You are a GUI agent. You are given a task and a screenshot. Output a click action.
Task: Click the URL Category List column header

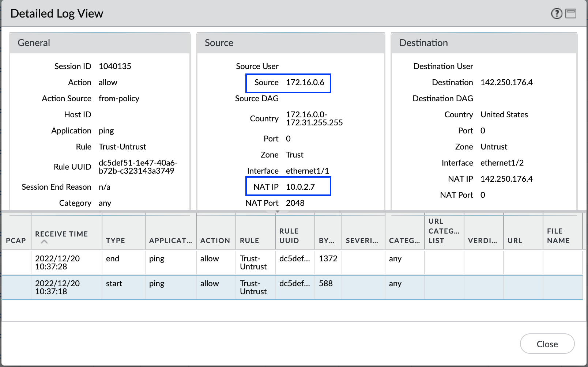tap(444, 231)
